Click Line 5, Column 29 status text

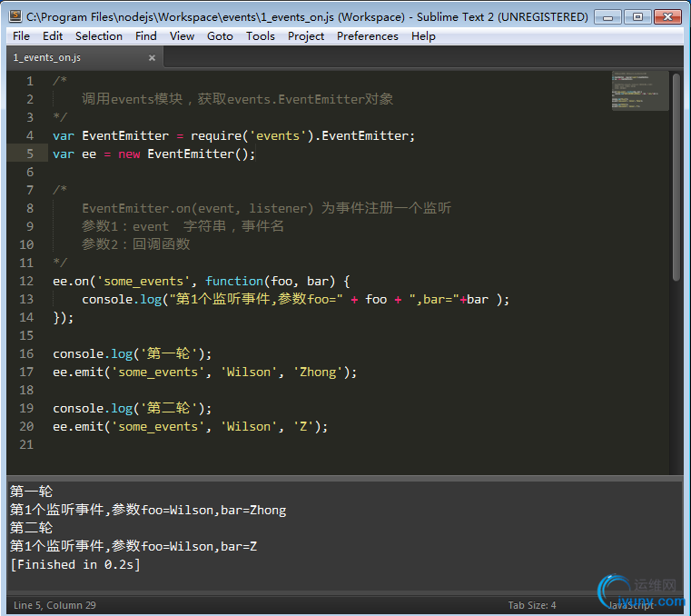click(x=54, y=605)
